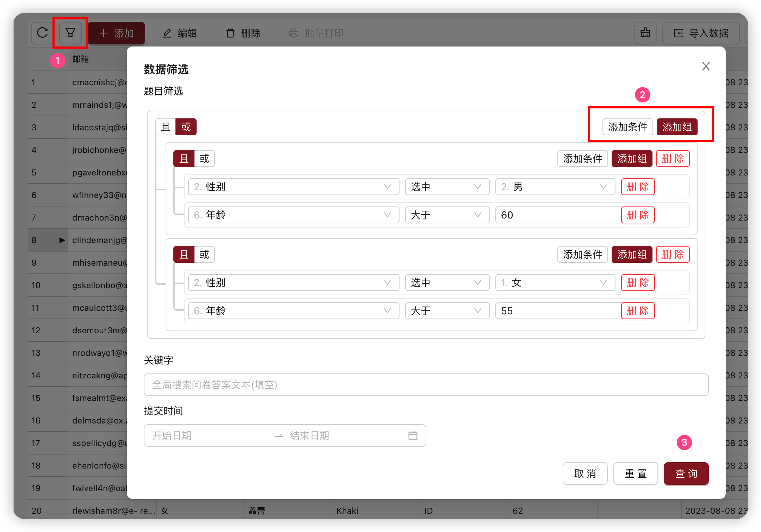Open the 女 value dropdown

pyautogui.click(x=555, y=283)
